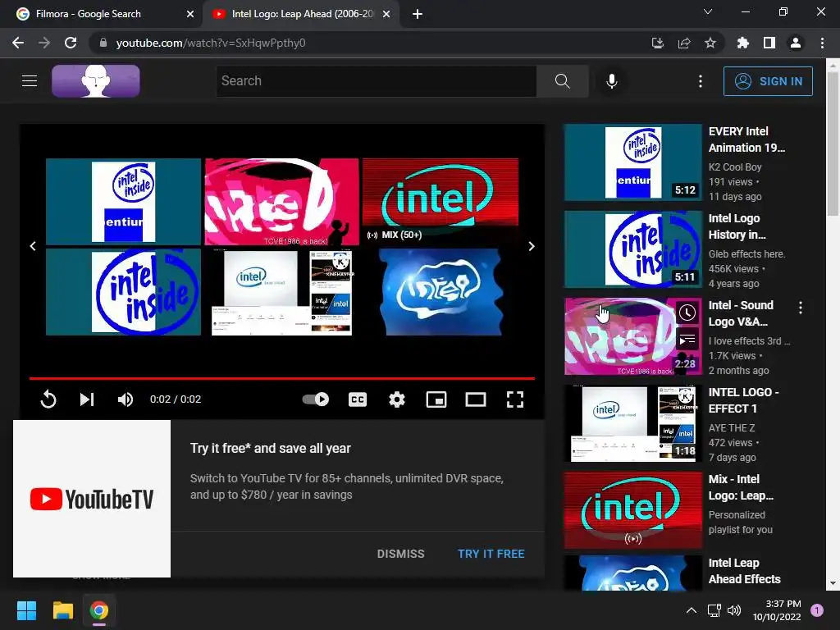
Task: Go back to previous page
Action: 18,43
